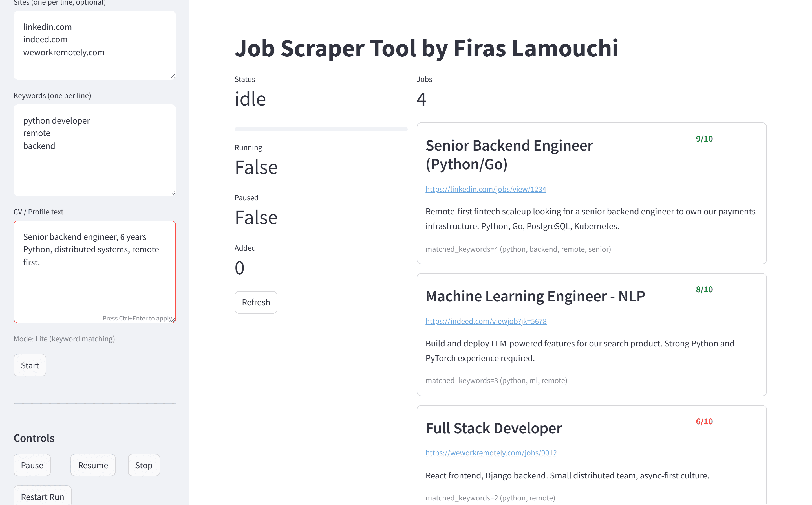Open the weworkremotely.com jobs link

[x=491, y=453]
